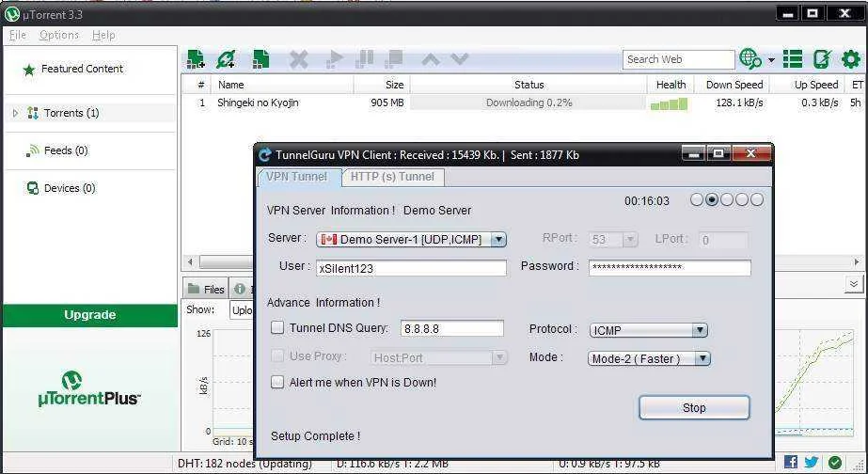Select the first radio button in TunnelGuru
This screenshot has height=474, width=868.
click(697, 200)
